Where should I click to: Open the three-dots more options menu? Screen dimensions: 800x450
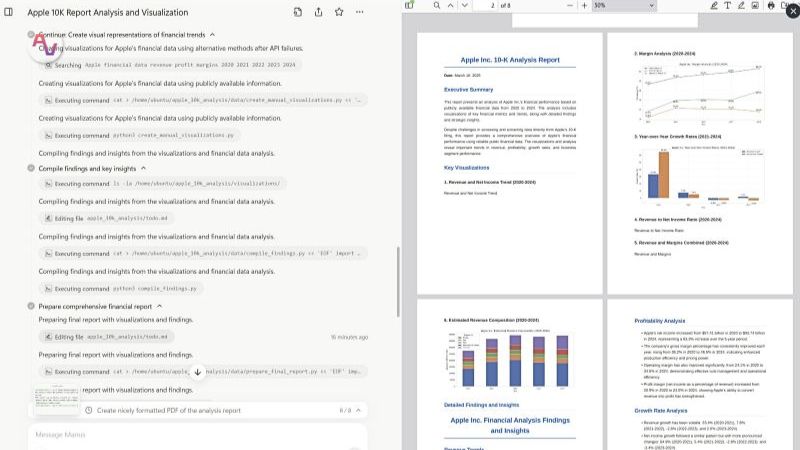click(360, 12)
